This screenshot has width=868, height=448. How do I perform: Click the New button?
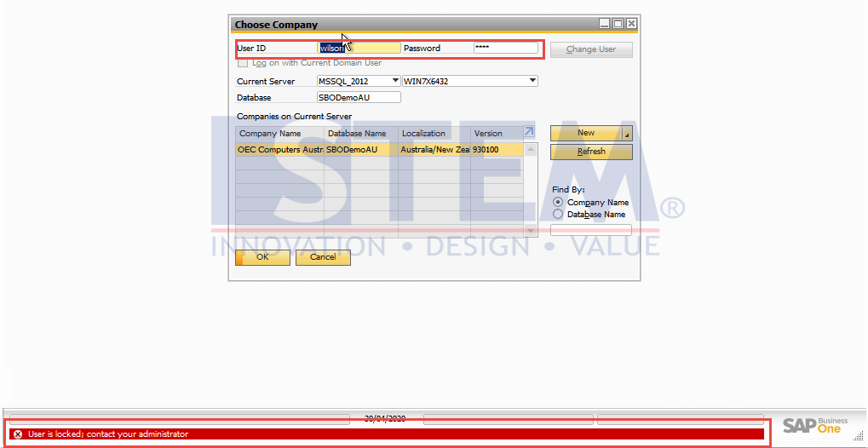coord(586,133)
